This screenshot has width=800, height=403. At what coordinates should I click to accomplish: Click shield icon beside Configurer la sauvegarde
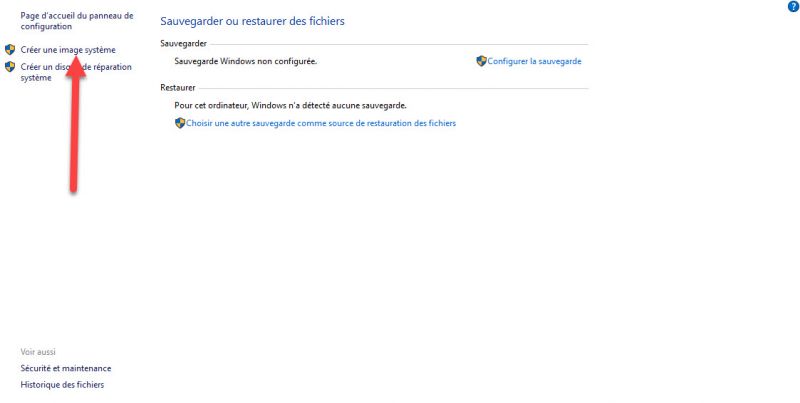(x=481, y=61)
